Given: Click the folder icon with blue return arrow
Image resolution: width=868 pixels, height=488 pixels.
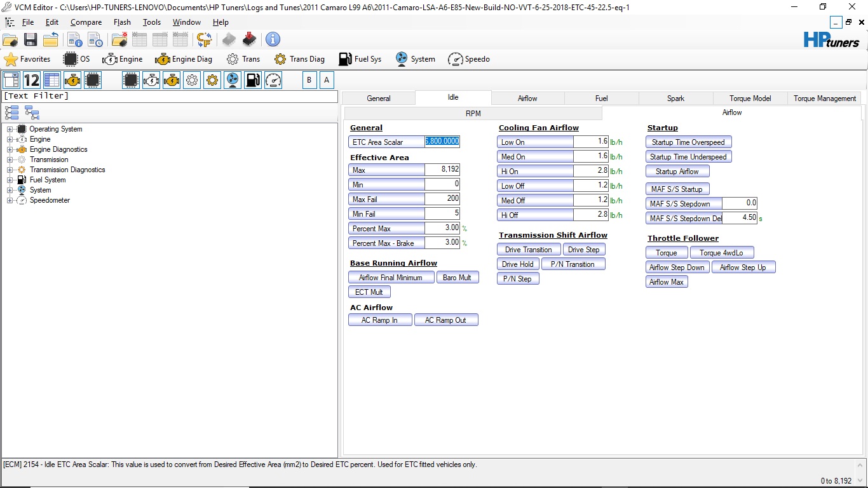Looking at the screenshot, I should (51, 39).
